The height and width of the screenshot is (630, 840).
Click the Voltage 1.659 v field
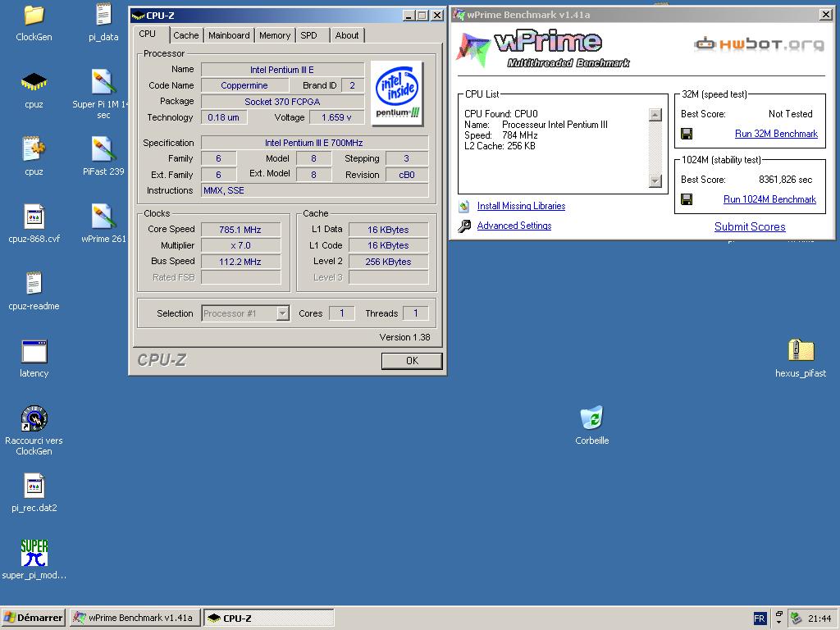337,117
